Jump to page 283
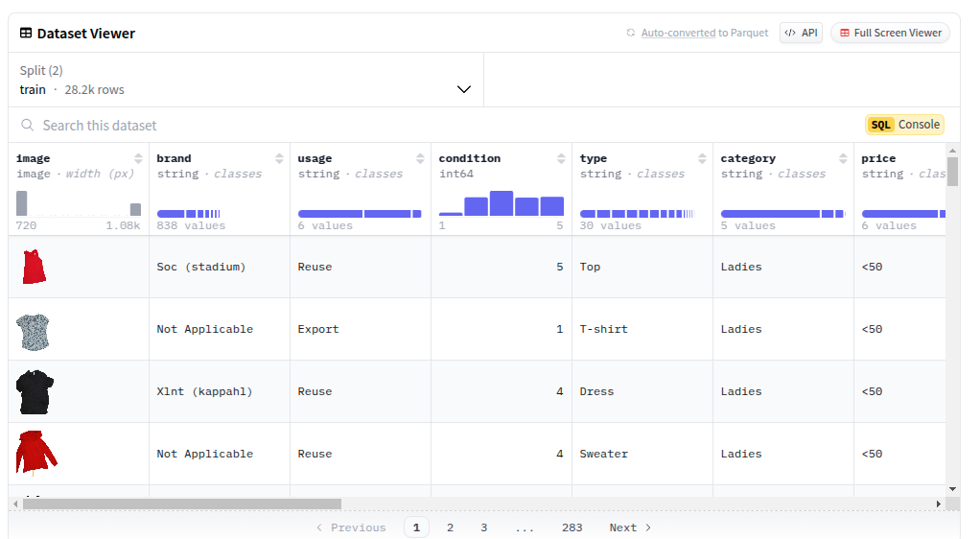This screenshot has width=980, height=539. [572, 527]
